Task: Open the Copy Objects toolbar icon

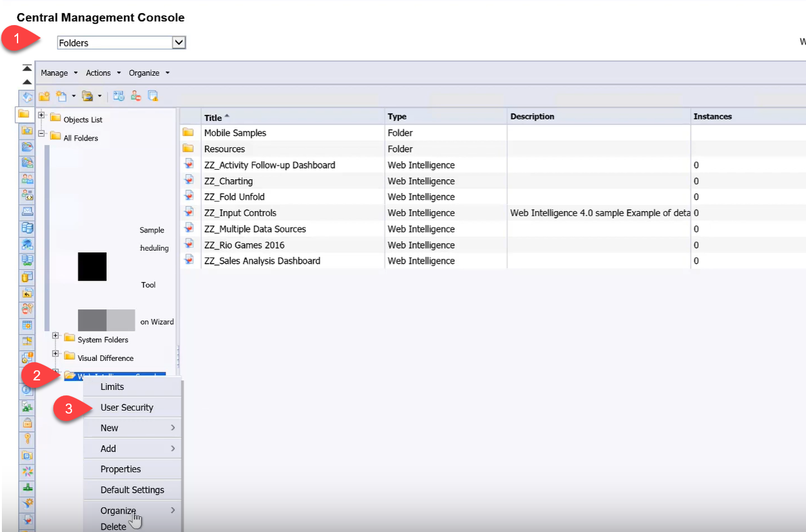Action: click(x=87, y=97)
